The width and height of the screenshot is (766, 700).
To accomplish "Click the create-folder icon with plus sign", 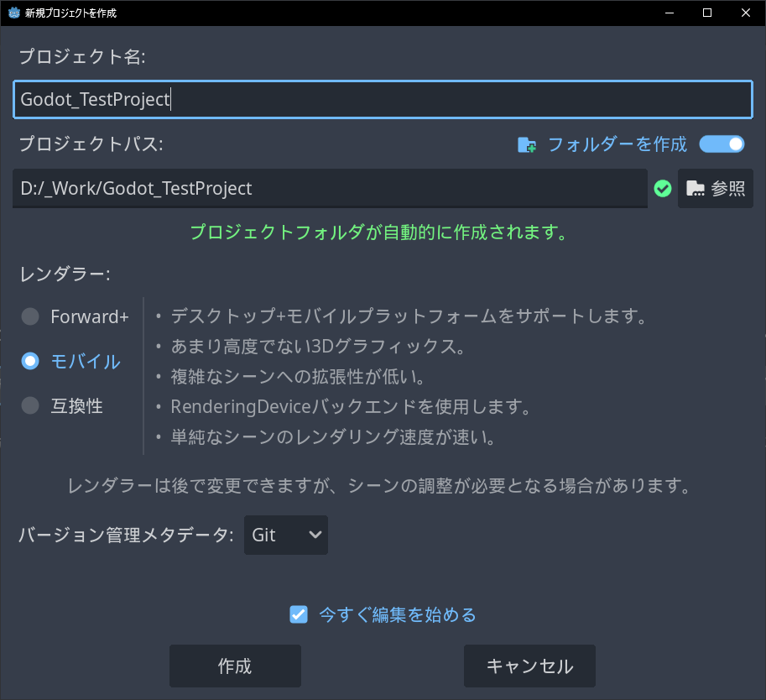I will pos(527,145).
